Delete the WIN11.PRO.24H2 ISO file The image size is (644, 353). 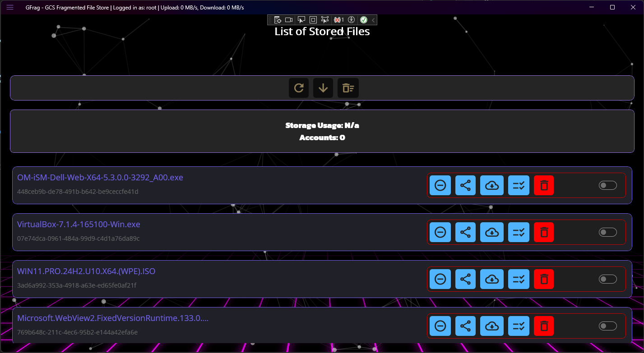coord(544,279)
